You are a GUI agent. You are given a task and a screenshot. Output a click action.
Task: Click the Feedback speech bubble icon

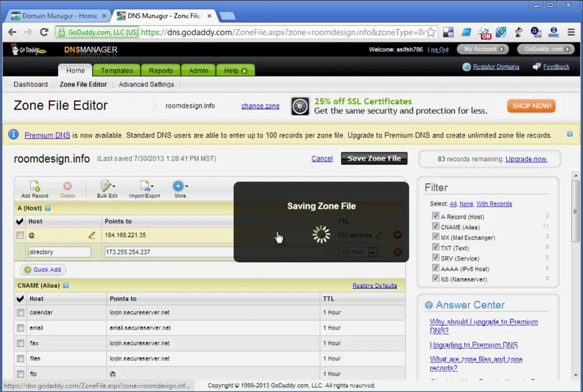[537, 67]
